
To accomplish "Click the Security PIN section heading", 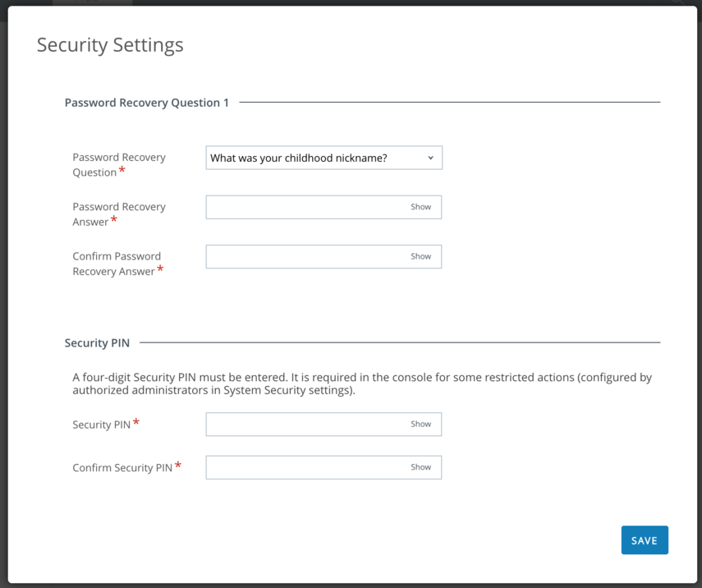I will point(97,342).
